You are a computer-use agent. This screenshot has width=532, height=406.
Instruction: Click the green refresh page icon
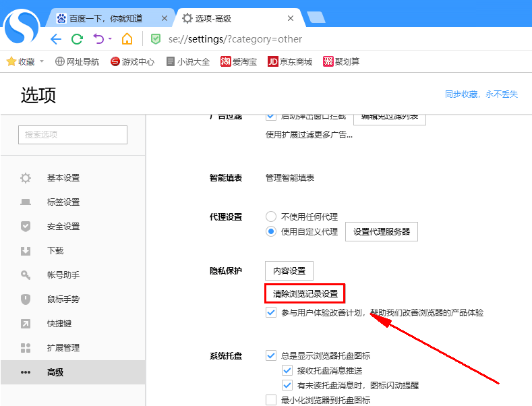[x=77, y=39]
